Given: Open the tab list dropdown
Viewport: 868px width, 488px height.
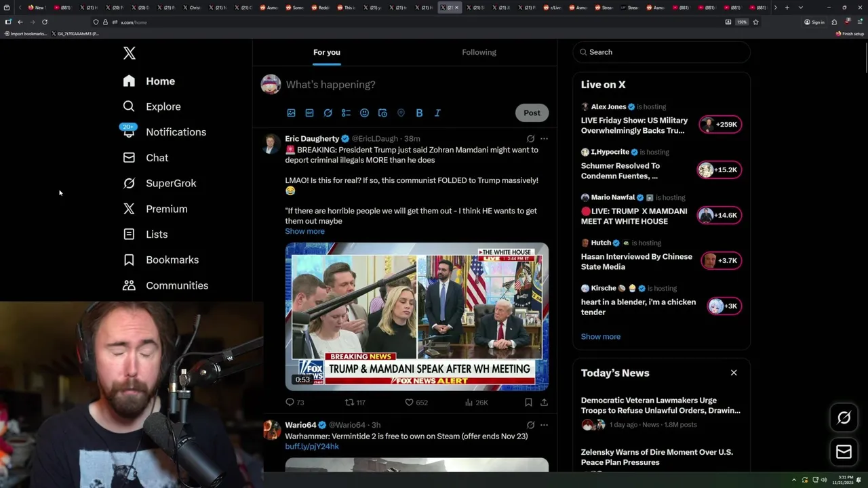Looking at the screenshot, I should [800, 7].
